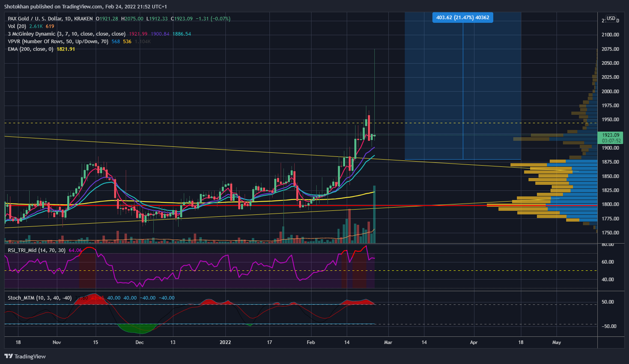This screenshot has height=364, width=629.
Task: Click the VPVR indicator legend
Action: 58,42
